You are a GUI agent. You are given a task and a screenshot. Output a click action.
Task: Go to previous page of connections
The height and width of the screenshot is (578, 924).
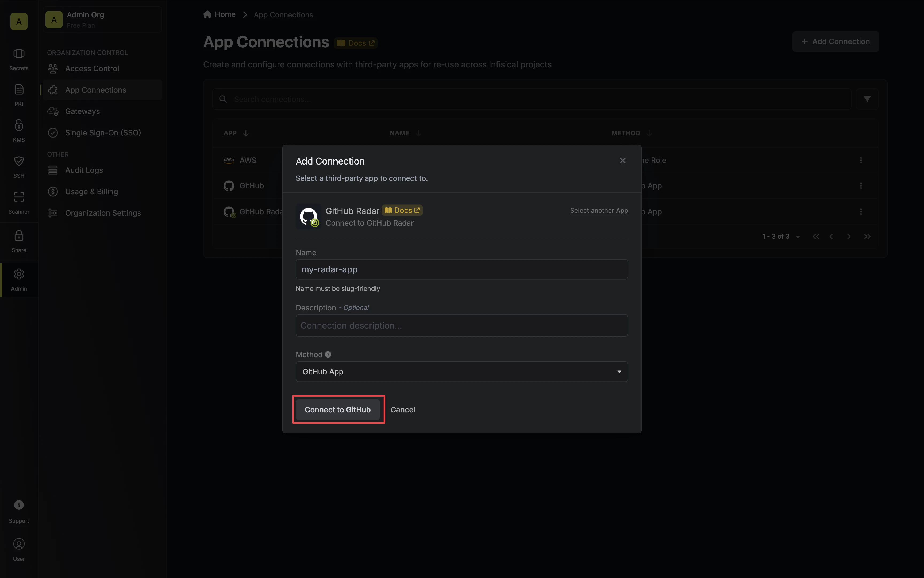click(x=831, y=237)
